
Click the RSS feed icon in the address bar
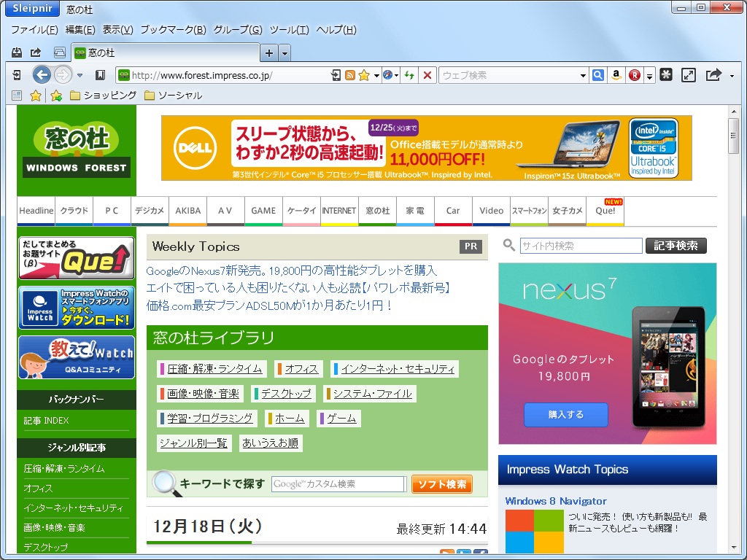(x=351, y=75)
